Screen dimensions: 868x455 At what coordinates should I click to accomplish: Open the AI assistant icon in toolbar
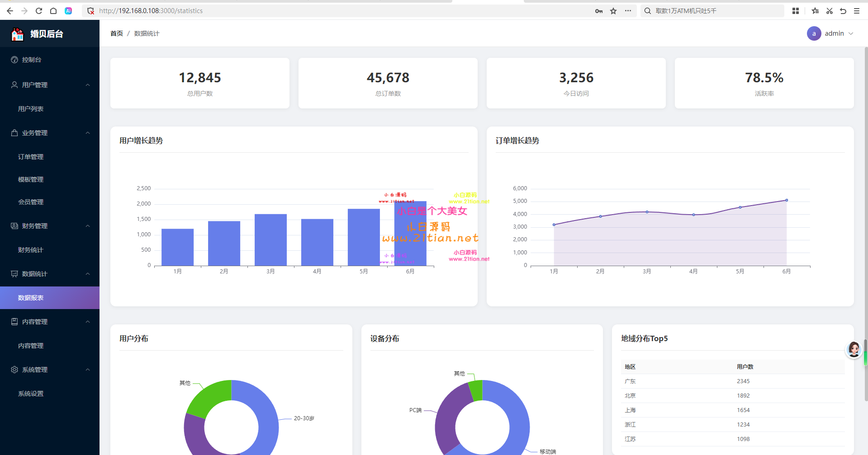click(68, 11)
